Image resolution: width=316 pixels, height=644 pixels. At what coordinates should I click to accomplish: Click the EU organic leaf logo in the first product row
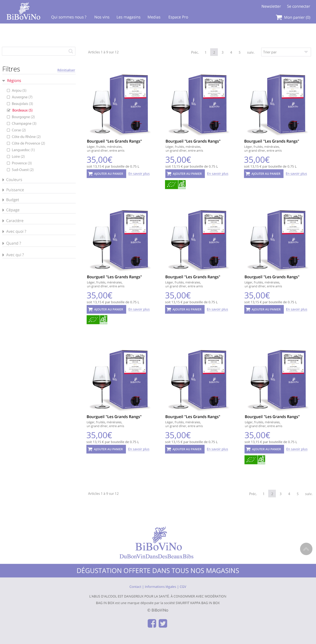click(x=172, y=184)
